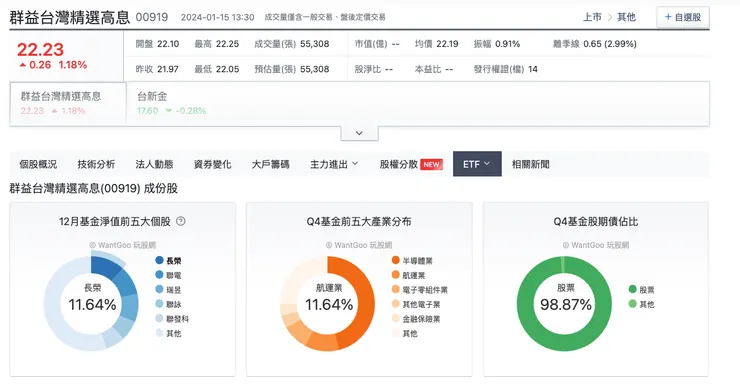Screen dimensions: 740x389
Task: Click the 22.23 current price text
Action: coord(40,50)
